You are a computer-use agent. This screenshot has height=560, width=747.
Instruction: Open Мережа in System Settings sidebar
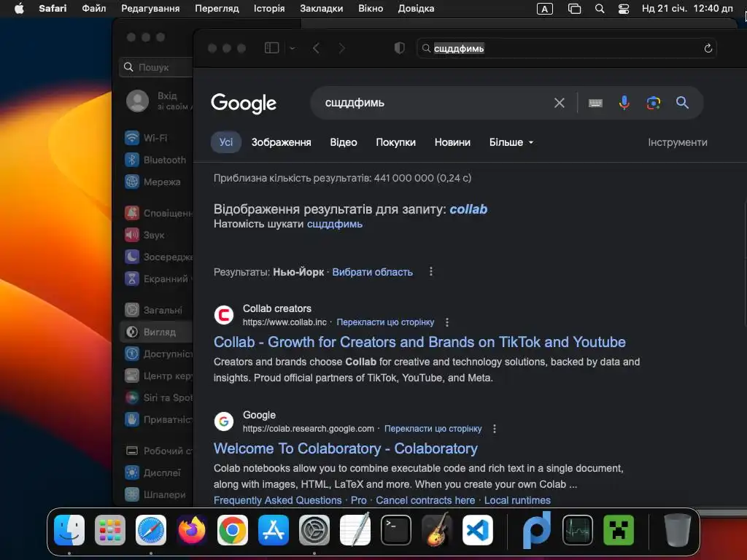click(156, 182)
